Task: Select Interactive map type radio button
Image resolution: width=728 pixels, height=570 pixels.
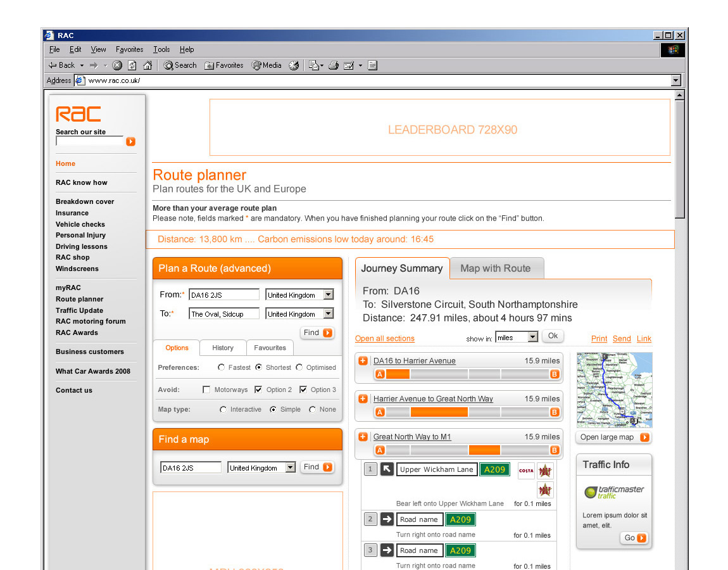Action: click(223, 409)
